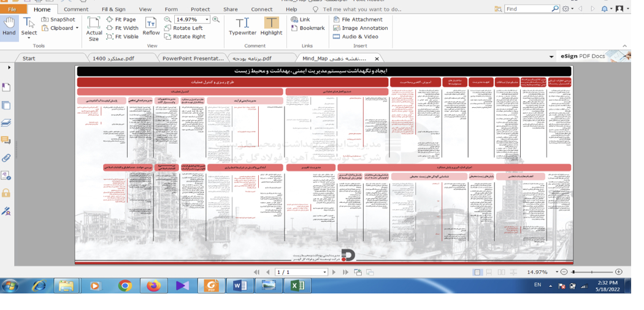The height and width of the screenshot is (310, 644).
Task: Insert a Link
Action: click(301, 19)
